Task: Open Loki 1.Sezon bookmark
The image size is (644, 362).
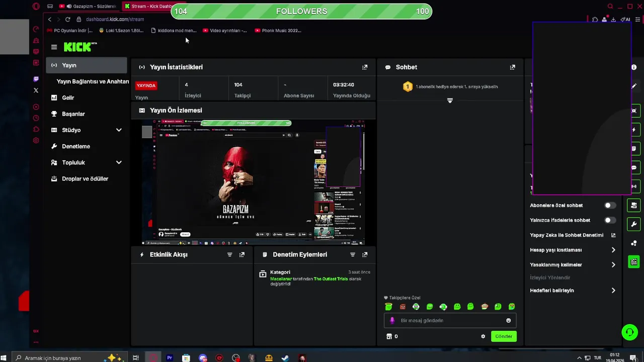Action: coord(121,31)
